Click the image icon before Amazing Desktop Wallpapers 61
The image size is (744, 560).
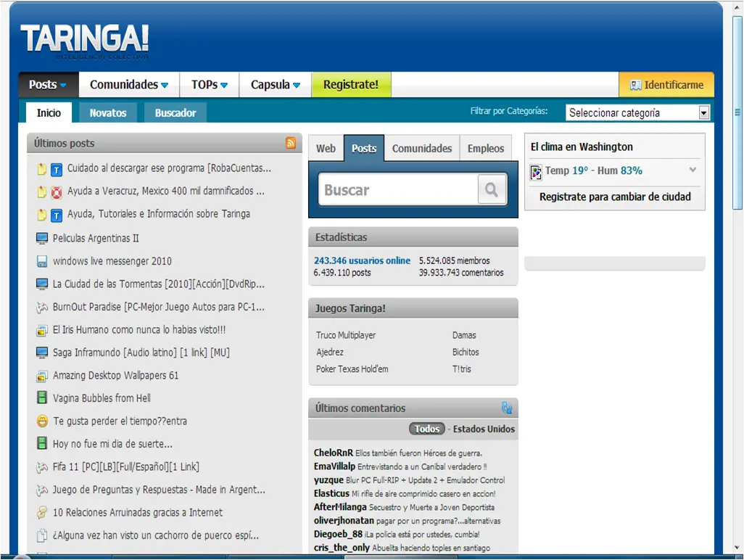click(42, 376)
